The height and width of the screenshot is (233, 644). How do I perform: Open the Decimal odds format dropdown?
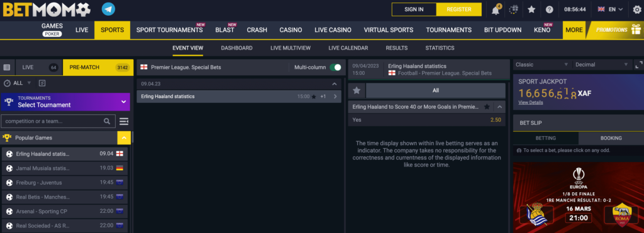coord(602,65)
